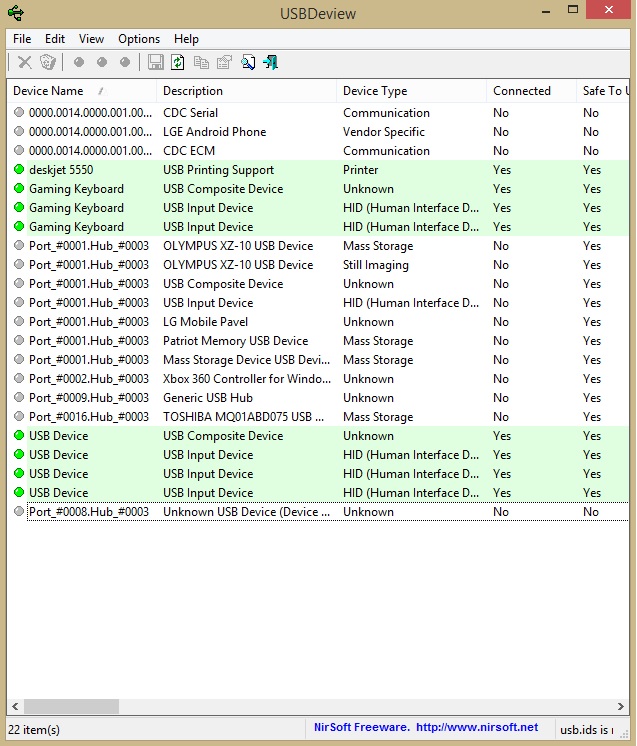Click status dot of LG Mobile Pavel row

pos(19,321)
